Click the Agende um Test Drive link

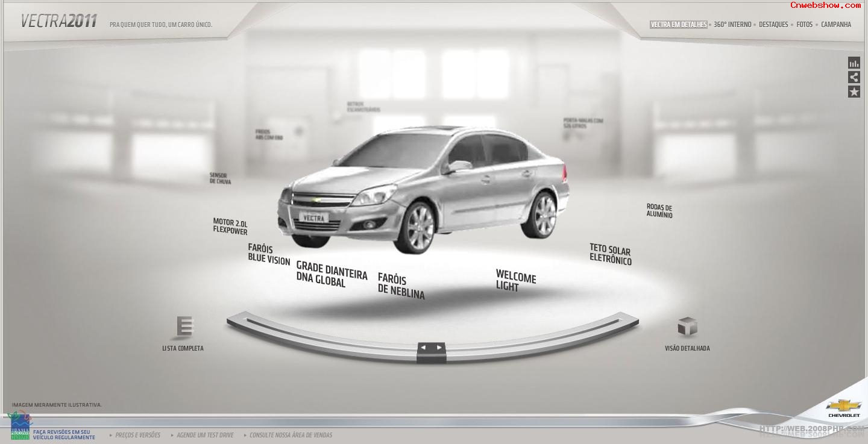pyautogui.click(x=204, y=435)
